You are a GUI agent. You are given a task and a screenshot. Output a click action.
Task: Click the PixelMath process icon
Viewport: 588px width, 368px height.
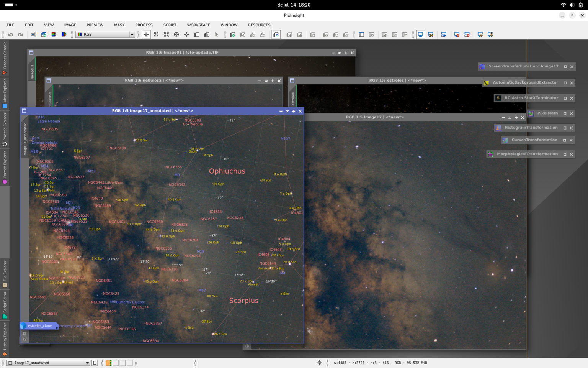click(x=531, y=113)
